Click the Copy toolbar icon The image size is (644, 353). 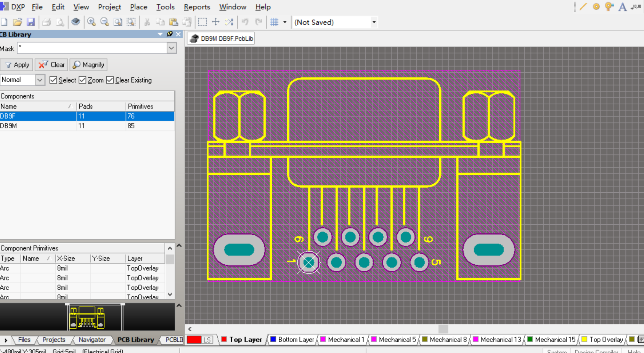tap(160, 22)
